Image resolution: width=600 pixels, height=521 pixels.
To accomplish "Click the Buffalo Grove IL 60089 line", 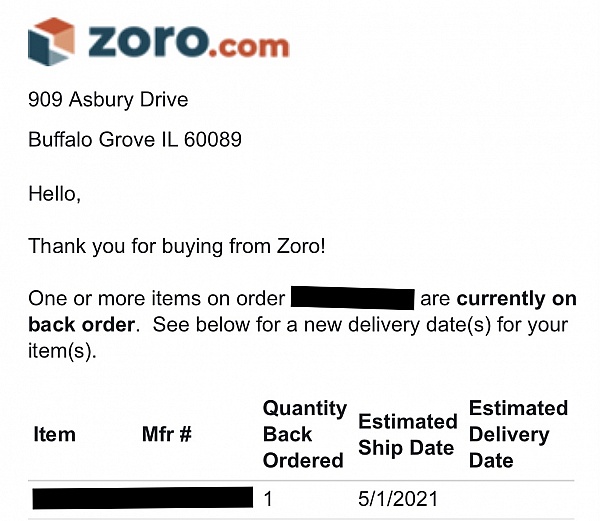I will click(135, 140).
